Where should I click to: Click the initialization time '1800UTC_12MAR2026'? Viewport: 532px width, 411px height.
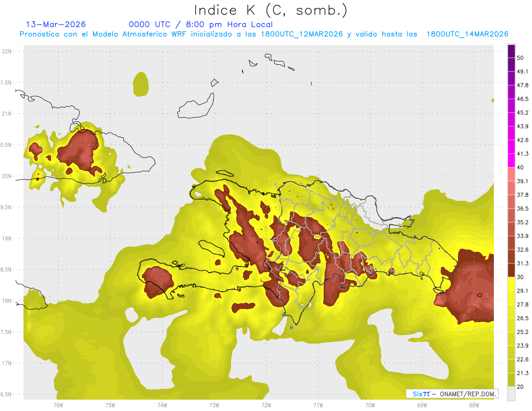click(302, 34)
